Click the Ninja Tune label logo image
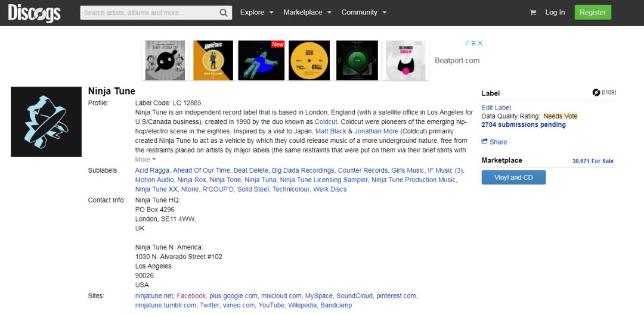 click(46, 122)
